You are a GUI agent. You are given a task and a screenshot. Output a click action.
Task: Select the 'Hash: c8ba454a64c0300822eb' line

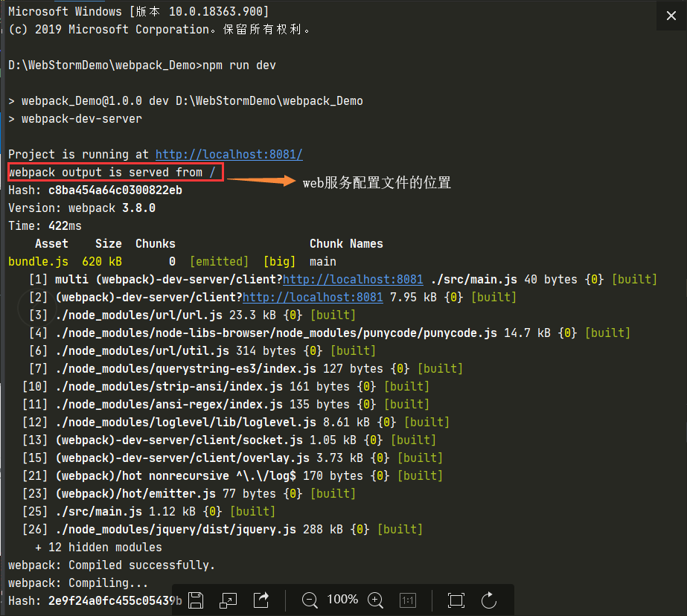95,190
